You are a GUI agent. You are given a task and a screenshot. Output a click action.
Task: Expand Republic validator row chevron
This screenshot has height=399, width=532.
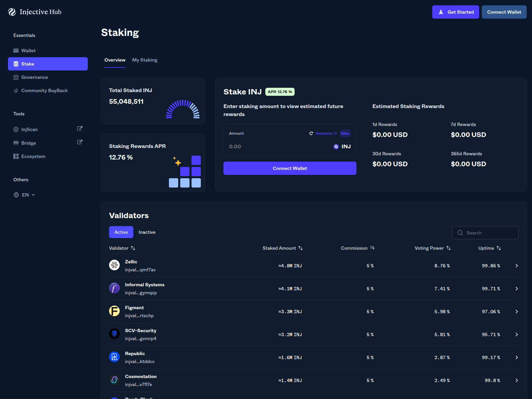517,357
